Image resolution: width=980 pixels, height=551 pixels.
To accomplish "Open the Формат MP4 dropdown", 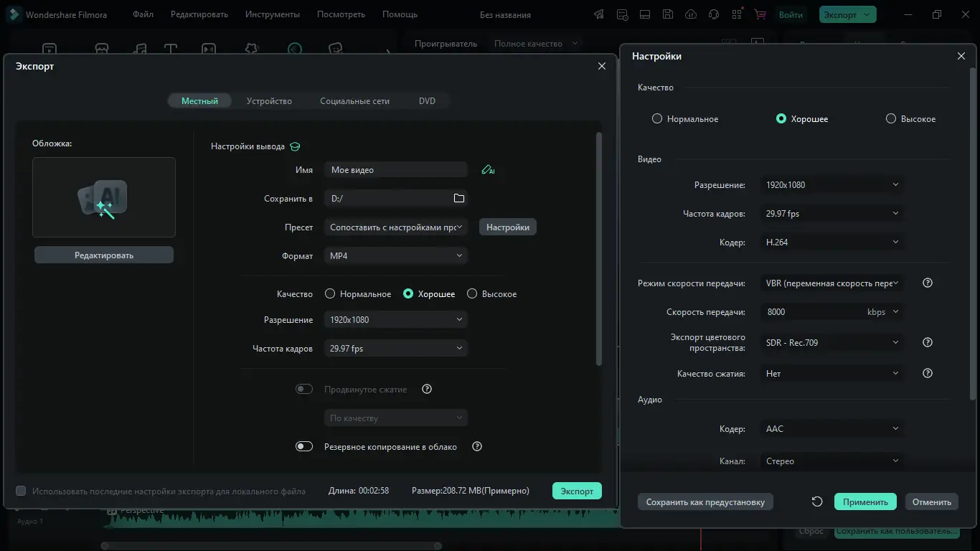I will pos(396,255).
